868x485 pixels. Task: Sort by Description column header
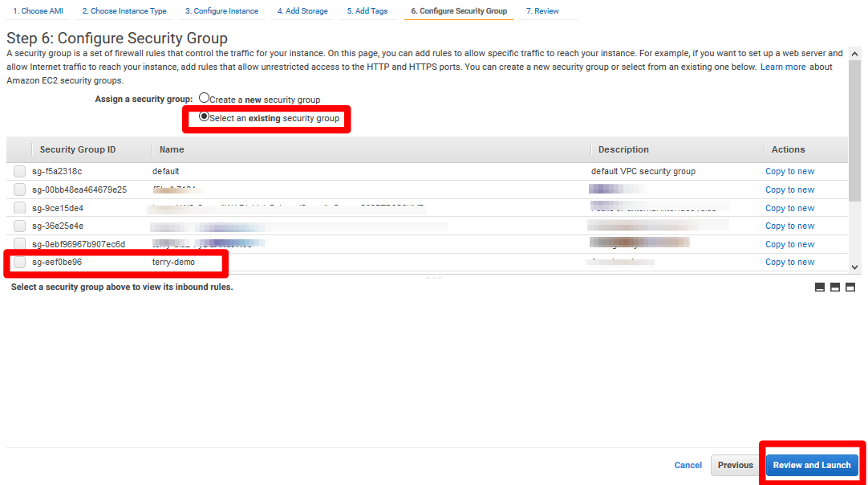pos(623,149)
